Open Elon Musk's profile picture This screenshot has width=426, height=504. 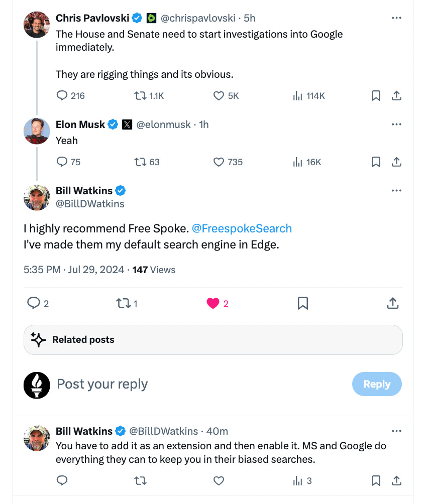pyautogui.click(x=37, y=131)
